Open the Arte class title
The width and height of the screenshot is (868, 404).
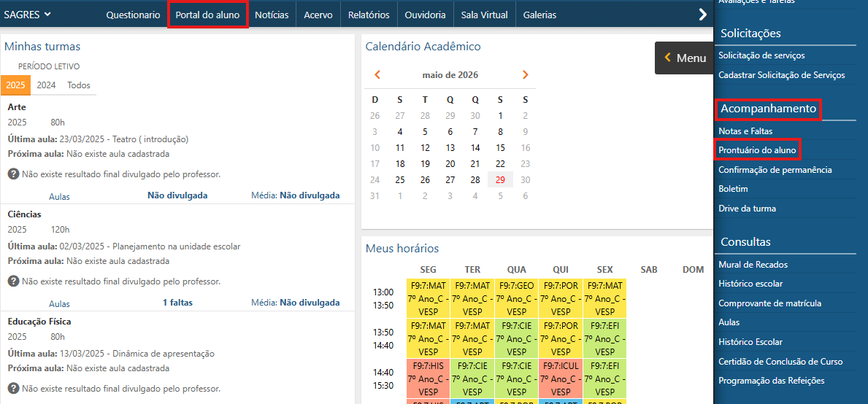(18, 107)
